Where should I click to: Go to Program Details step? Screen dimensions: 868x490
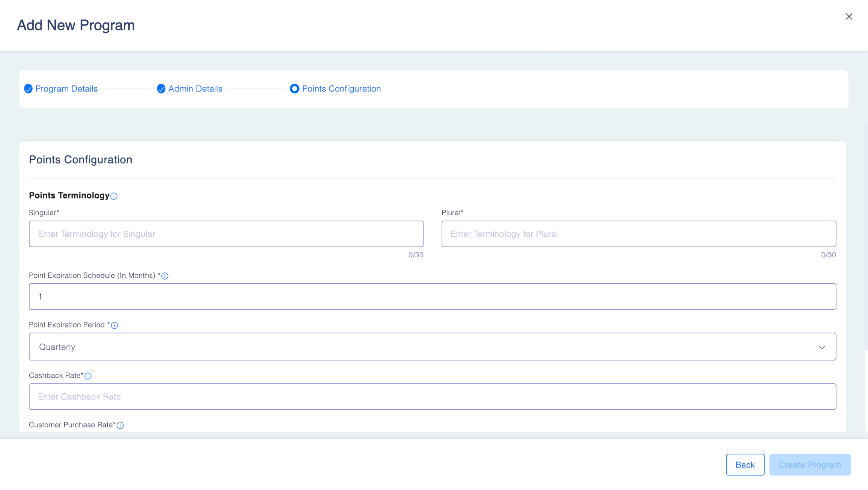[66, 89]
